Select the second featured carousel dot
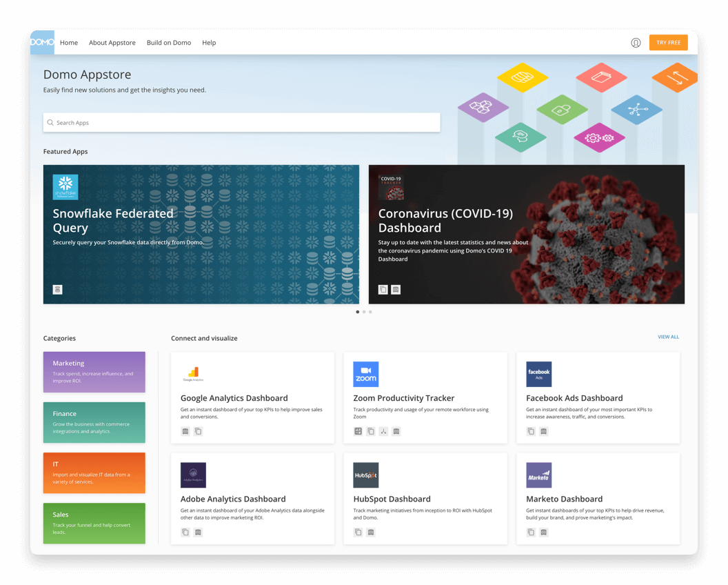The image size is (728, 585). coord(364,312)
